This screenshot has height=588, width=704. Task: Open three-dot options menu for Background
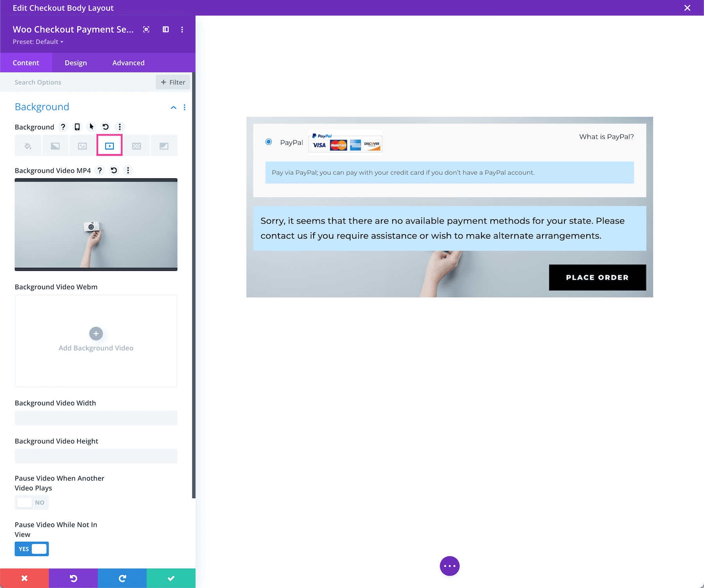120,127
